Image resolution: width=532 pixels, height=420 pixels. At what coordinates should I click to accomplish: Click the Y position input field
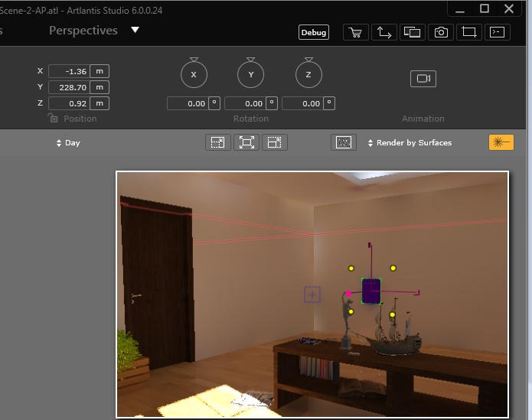click(69, 87)
